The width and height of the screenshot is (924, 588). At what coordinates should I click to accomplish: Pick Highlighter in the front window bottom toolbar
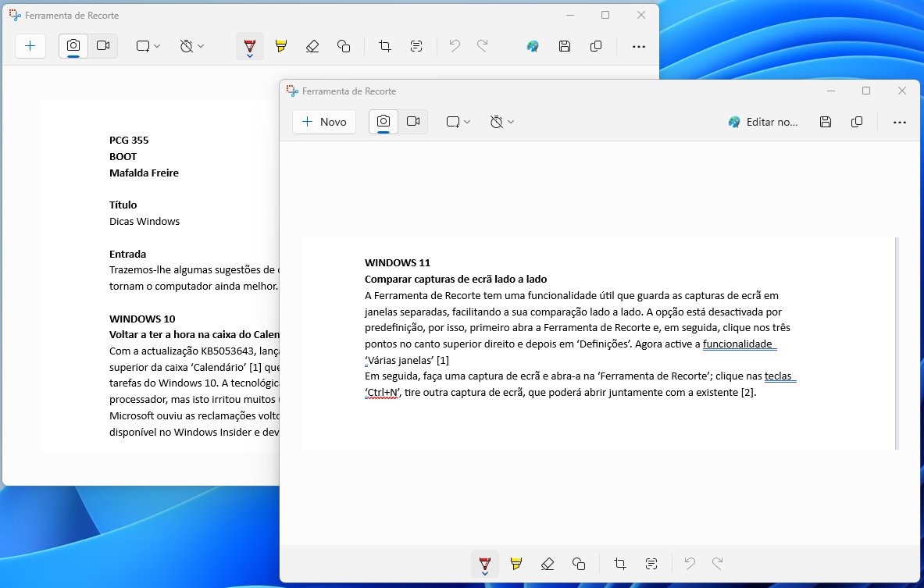(x=516, y=564)
